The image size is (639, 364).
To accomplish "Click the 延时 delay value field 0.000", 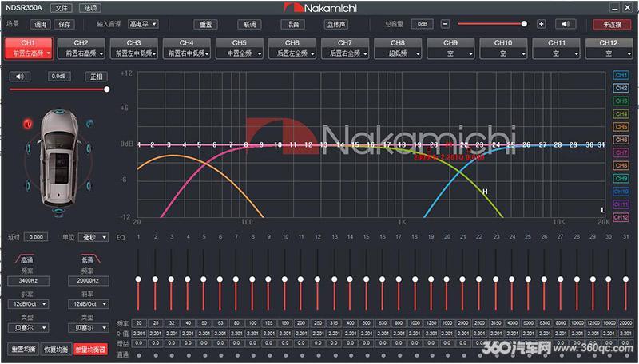I will 36,237.
